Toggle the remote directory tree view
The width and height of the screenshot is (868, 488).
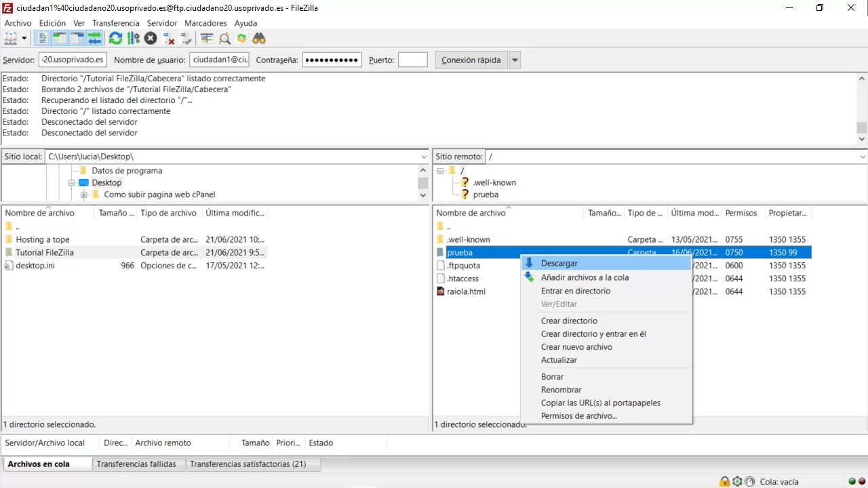pos(77,39)
